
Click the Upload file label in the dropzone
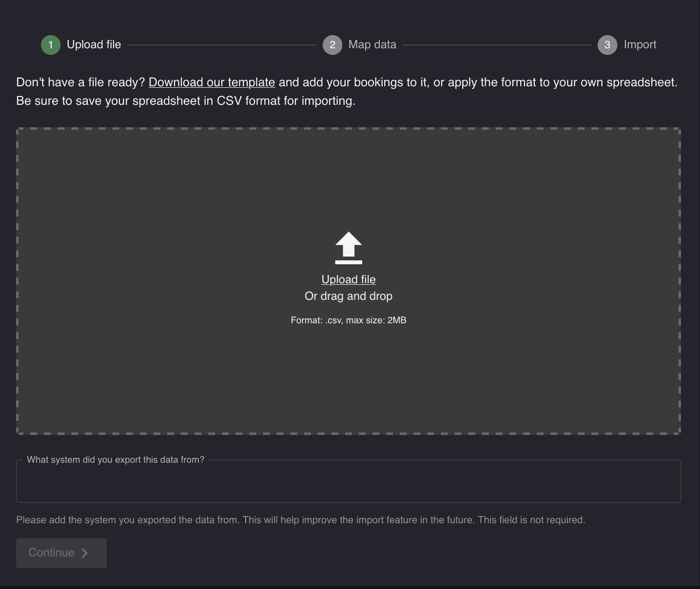coord(348,279)
